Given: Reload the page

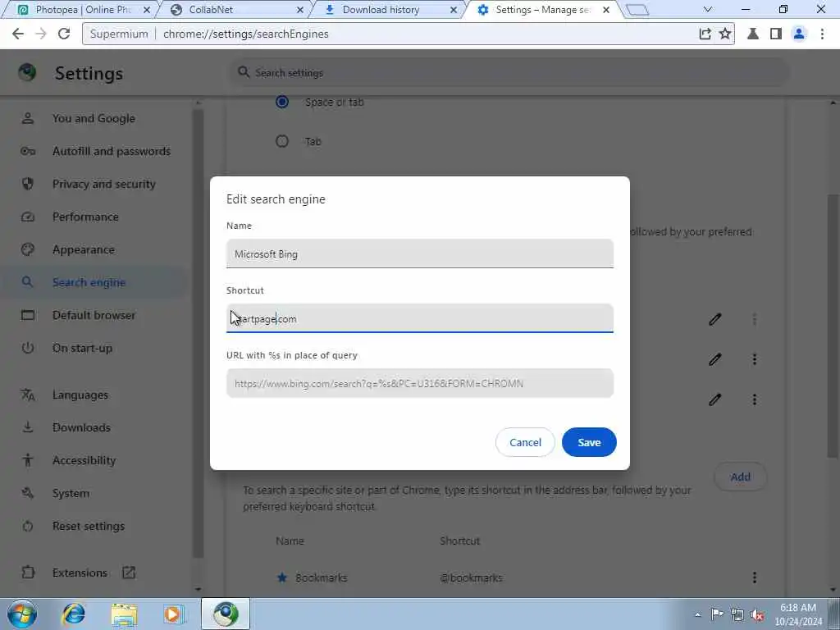Looking at the screenshot, I should [64, 34].
